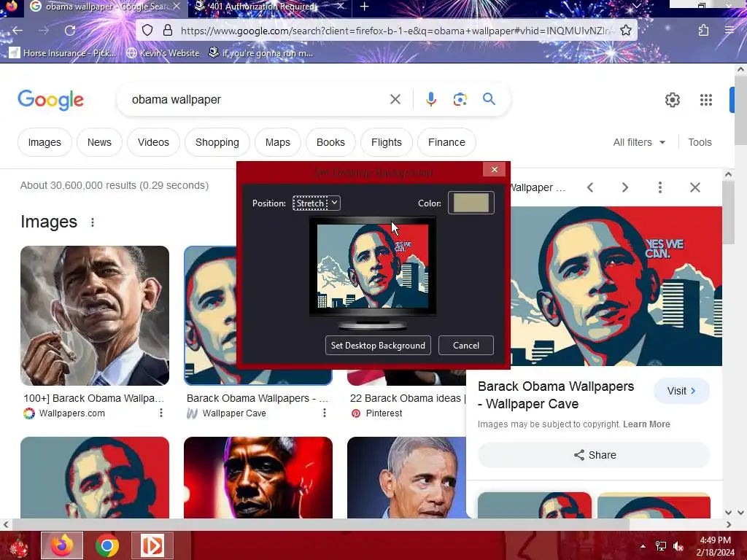747x560 pixels.
Task: Open the Position dropdown set to Stretch
Action: click(x=317, y=203)
